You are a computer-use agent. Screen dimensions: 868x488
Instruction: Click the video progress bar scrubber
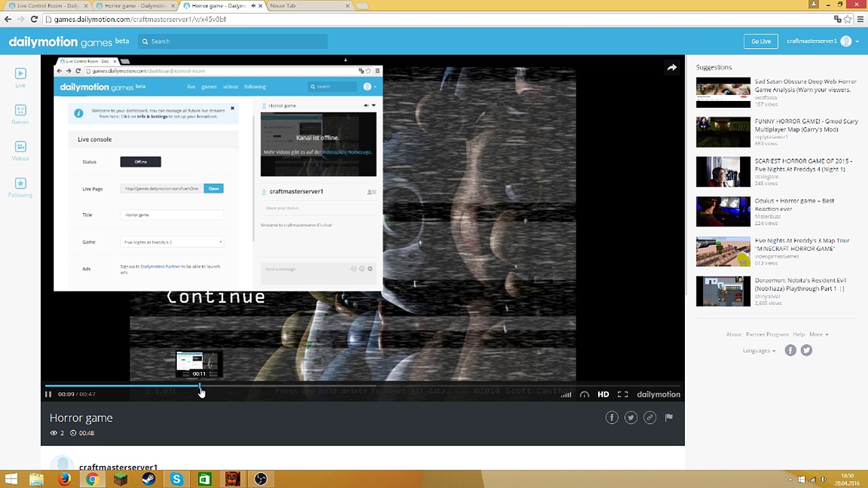pos(199,386)
